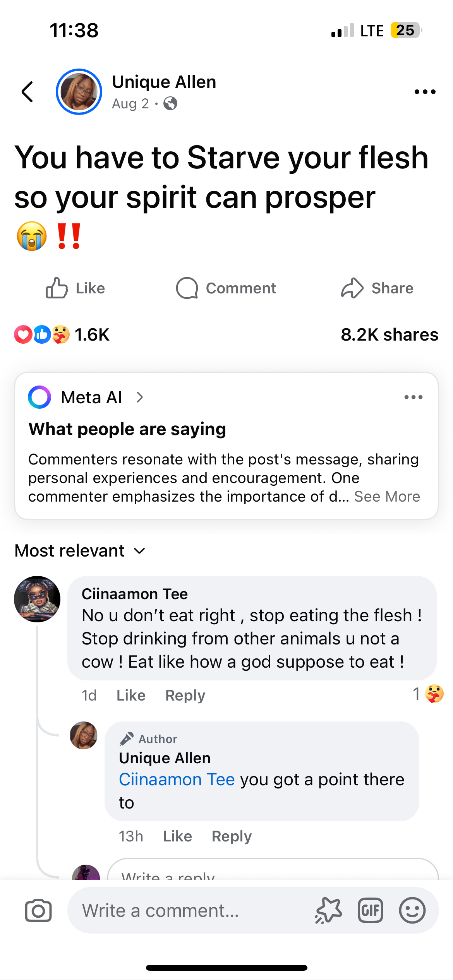Image resolution: width=453 pixels, height=980 pixels.
Task: Open camera to attach photo
Action: click(x=38, y=910)
